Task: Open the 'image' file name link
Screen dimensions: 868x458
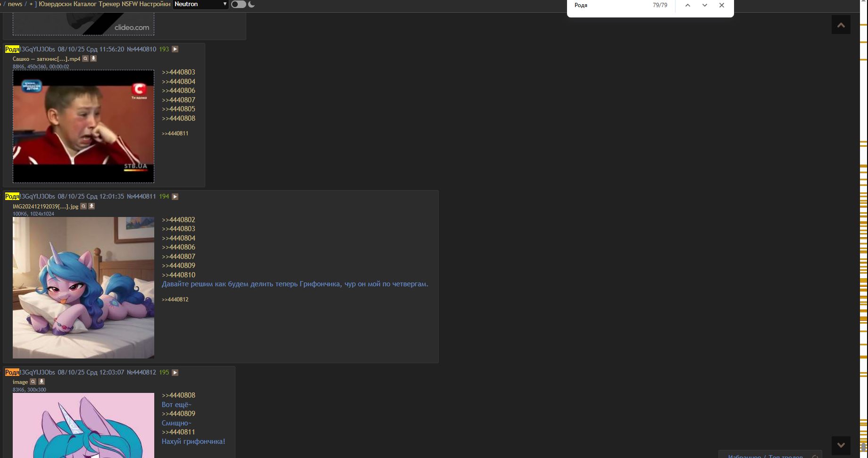Action: (20, 382)
